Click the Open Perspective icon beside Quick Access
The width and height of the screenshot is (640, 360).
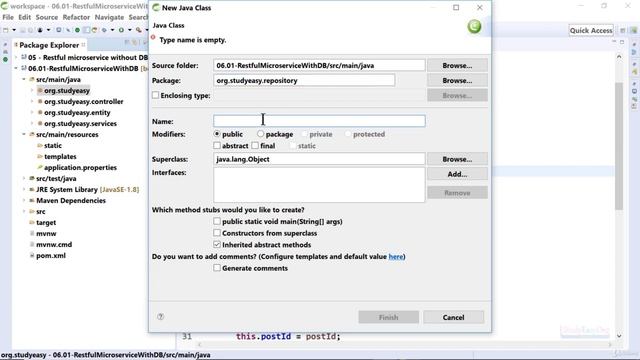(x=622, y=31)
